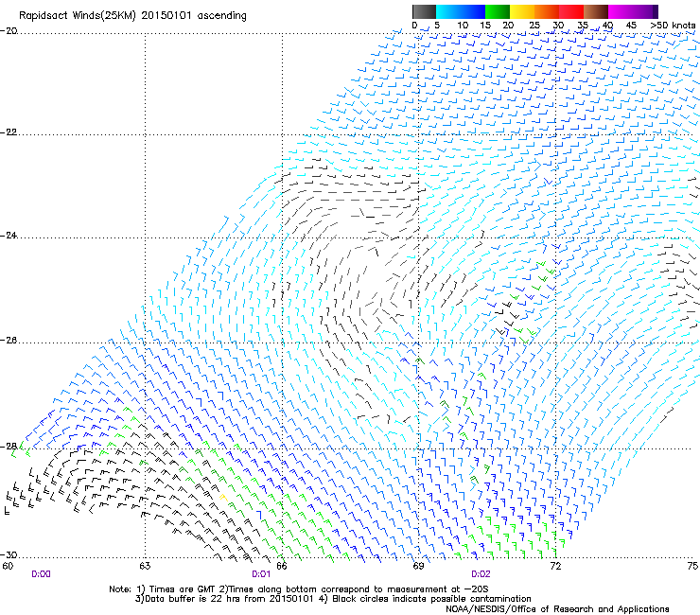Screen dimensions: 700x615
Task: Click the '60' longitude axis label
Action: 8,567
